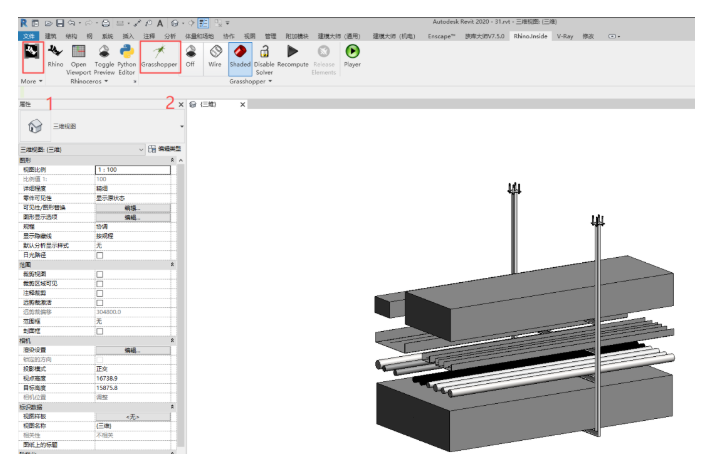Open the Enscape ribbon tab
The image size is (715, 475).
tap(440, 35)
